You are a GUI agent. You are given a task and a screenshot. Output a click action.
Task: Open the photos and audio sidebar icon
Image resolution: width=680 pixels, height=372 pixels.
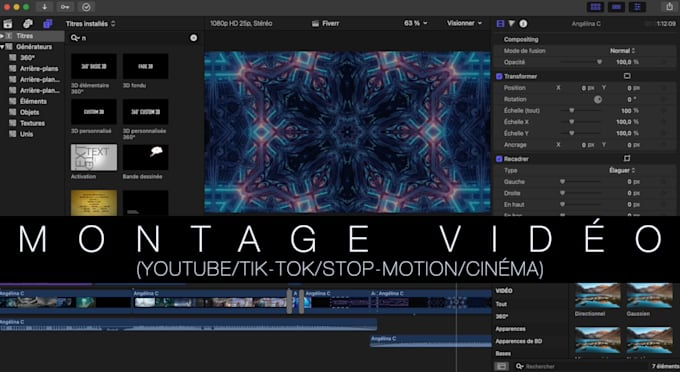point(28,23)
